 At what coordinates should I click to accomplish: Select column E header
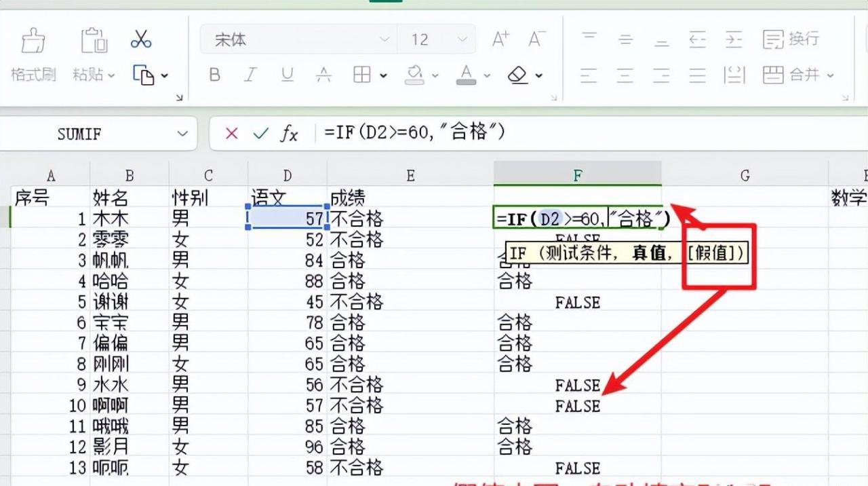tap(410, 176)
